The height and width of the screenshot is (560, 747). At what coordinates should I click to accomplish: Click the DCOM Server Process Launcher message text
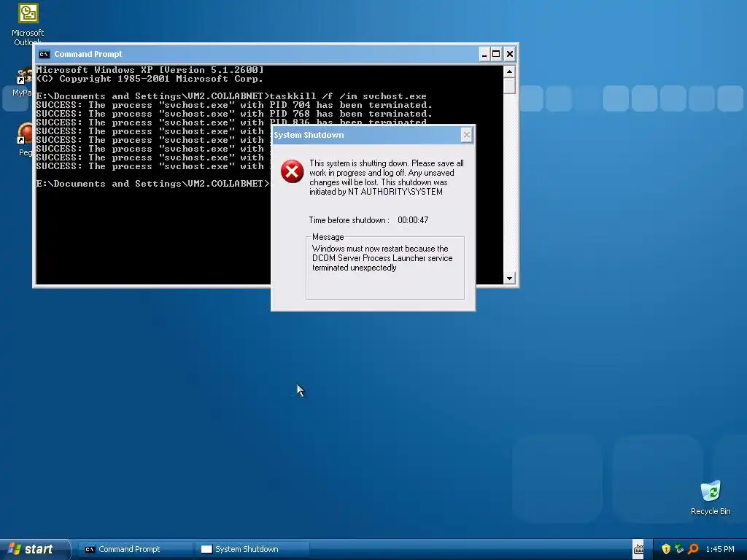point(382,258)
